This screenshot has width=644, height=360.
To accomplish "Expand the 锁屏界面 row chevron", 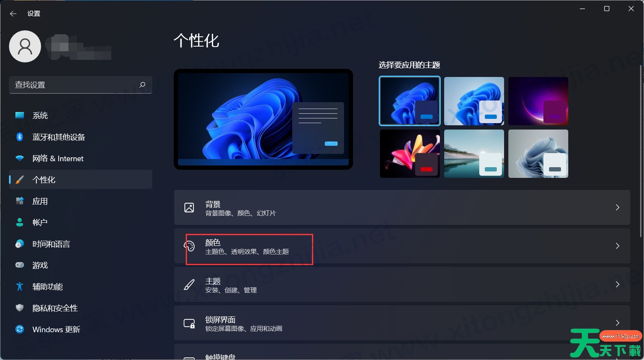I will point(617,323).
